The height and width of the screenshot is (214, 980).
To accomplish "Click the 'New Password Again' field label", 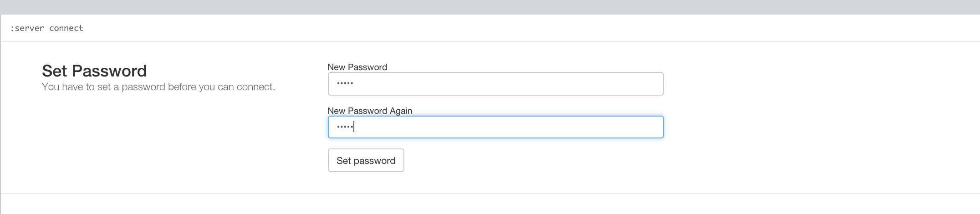I will point(369,111).
